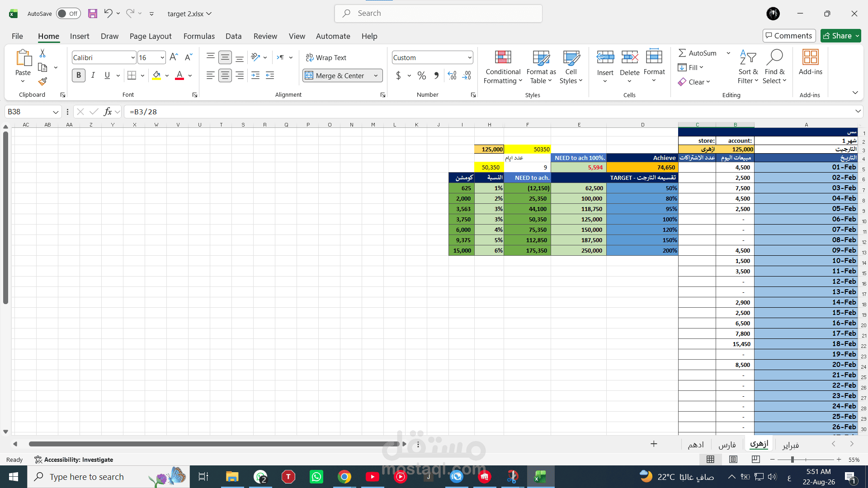Click the Share button
Image resolution: width=868 pixels, height=488 pixels.
tap(841, 36)
